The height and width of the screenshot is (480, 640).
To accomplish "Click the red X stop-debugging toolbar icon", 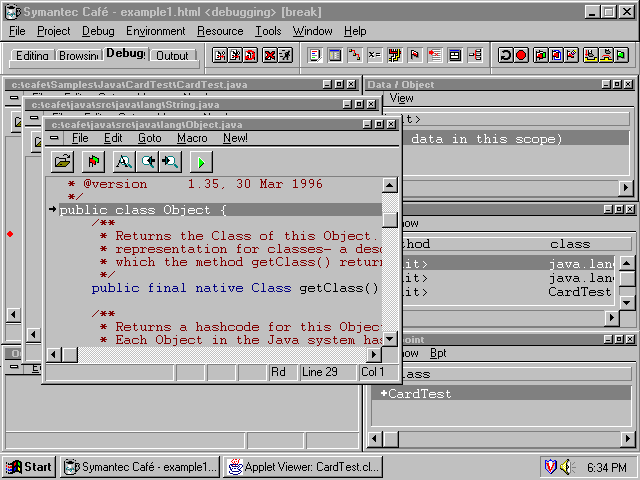I will (270, 55).
